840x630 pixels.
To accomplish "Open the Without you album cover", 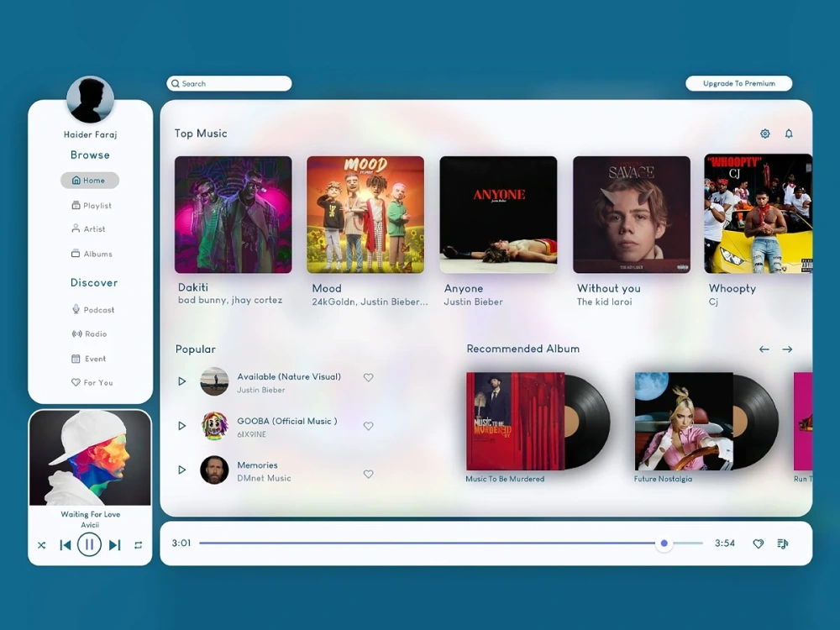I will point(632,215).
